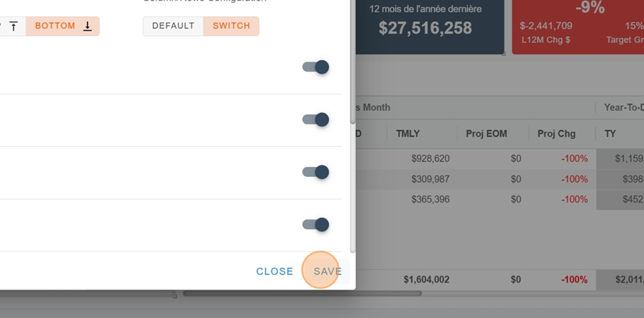Select the BOTTOM position option
The height and width of the screenshot is (318, 644).
63,26
